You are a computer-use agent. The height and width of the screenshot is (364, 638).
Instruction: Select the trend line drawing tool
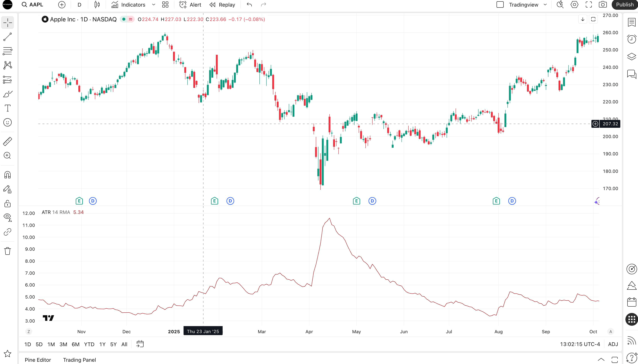point(8,37)
